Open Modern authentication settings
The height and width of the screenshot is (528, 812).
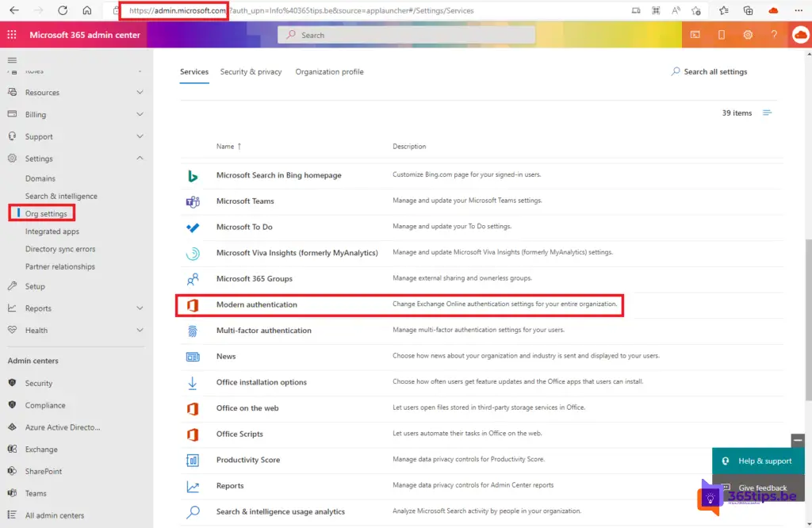[257, 304]
